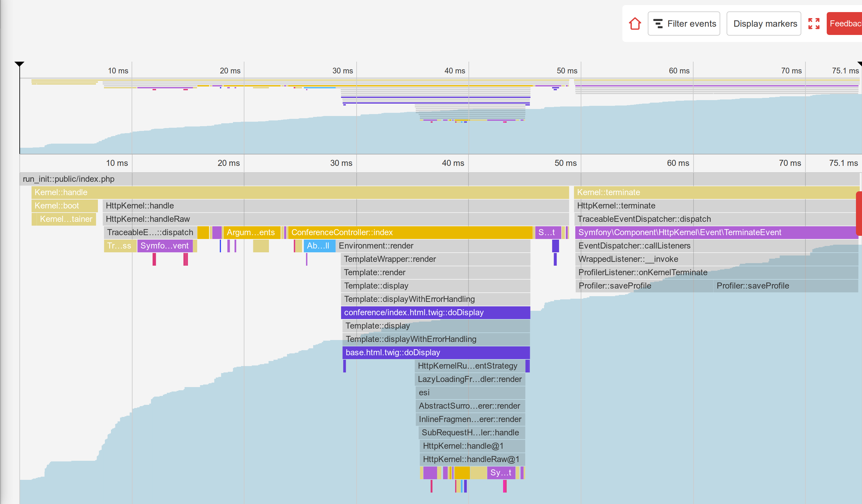Click the red home icon

(634, 23)
